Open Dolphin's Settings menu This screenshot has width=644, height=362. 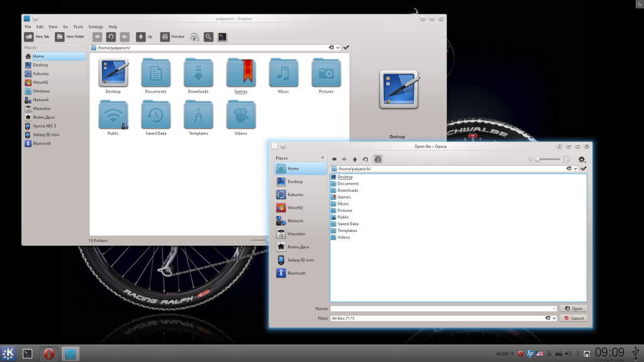tap(96, 26)
